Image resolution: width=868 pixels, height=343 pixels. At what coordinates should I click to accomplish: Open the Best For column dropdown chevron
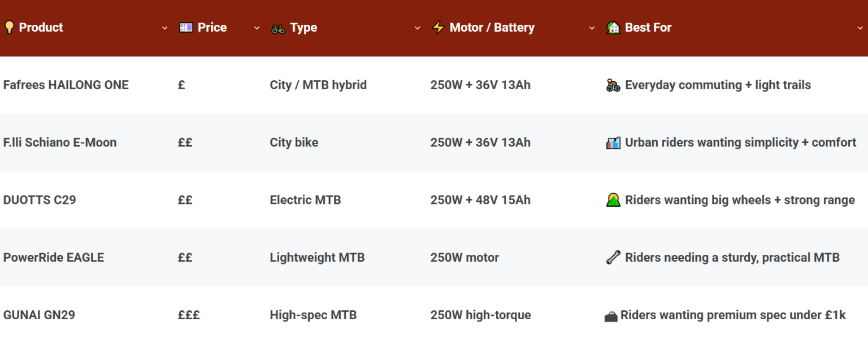860,28
